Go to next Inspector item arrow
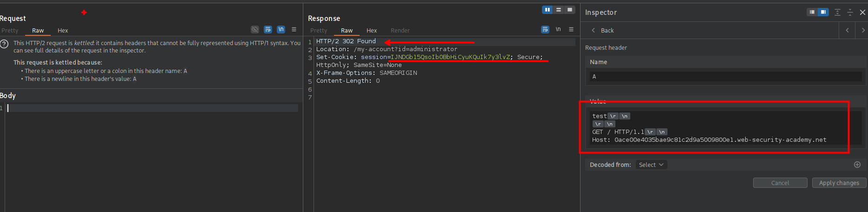Screen dimensions: 868x212 pos(863,30)
